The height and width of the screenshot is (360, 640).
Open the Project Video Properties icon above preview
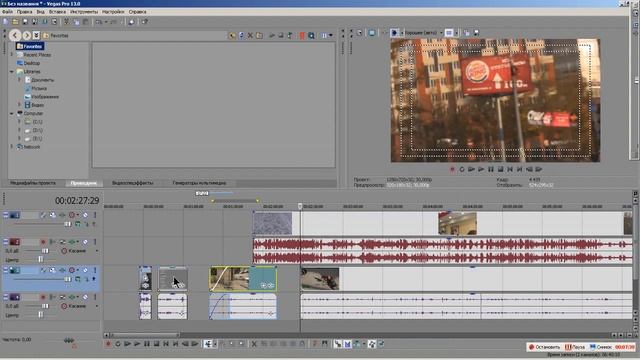(x=360, y=33)
